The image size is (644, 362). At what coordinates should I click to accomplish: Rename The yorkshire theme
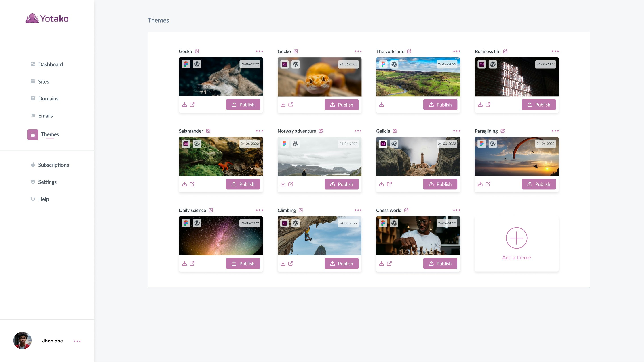tap(409, 51)
